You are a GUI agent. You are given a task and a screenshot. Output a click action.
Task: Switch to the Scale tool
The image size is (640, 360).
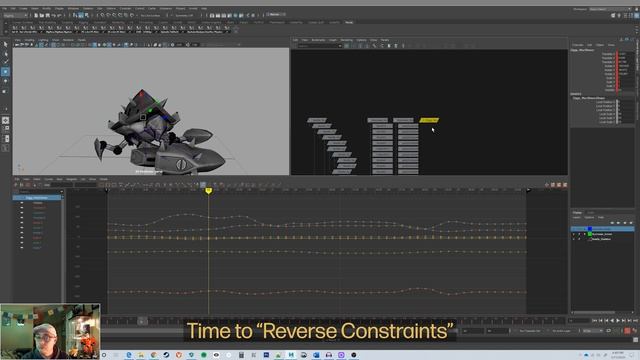(5, 91)
